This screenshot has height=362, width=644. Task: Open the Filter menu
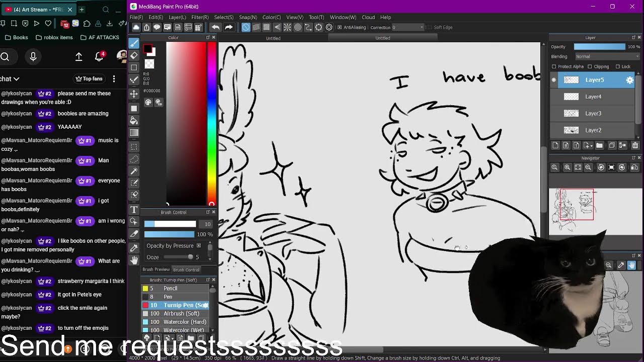point(200,17)
